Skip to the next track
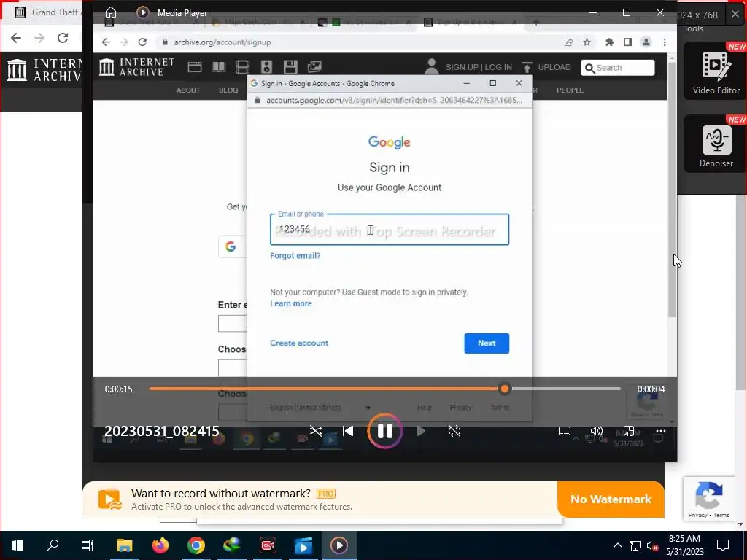This screenshot has height=560, width=747. click(422, 431)
